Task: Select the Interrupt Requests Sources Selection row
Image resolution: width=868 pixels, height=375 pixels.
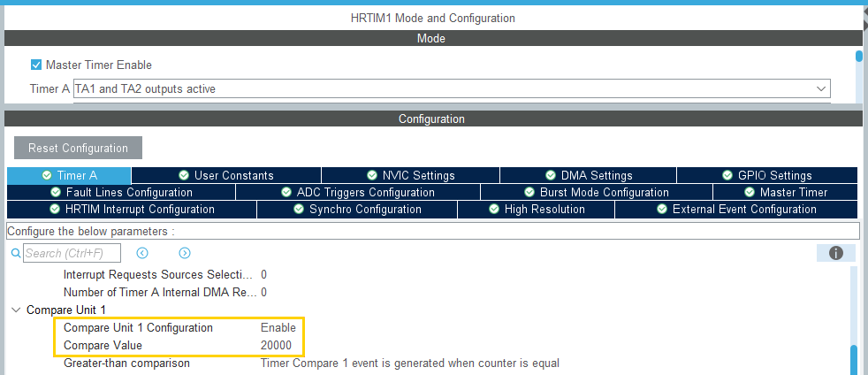Action: [165, 275]
